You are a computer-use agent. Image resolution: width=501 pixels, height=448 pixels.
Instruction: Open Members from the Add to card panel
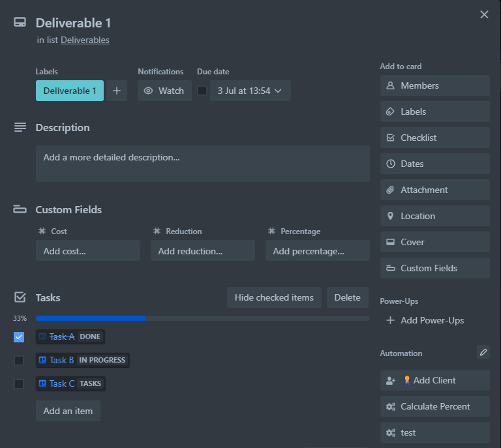tap(434, 85)
